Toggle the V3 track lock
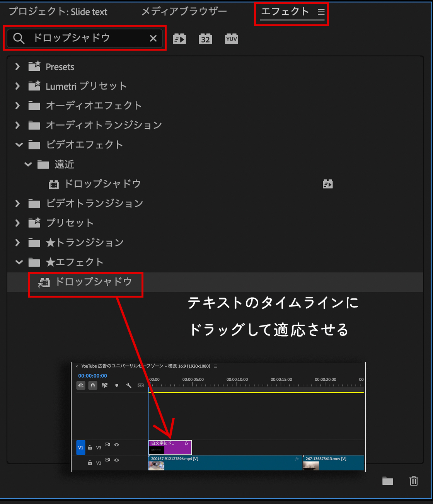The height and width of the screenshot is (504, 433). click(x=90, y=448)
